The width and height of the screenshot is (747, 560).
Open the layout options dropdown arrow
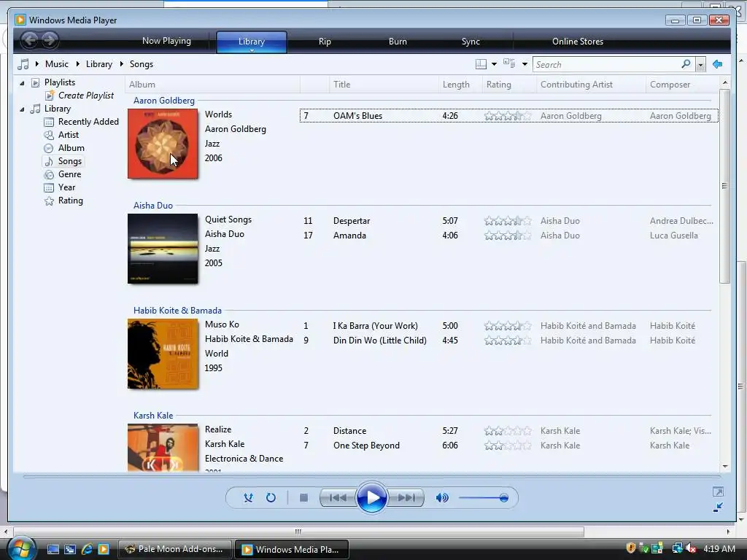click(494, 64)
